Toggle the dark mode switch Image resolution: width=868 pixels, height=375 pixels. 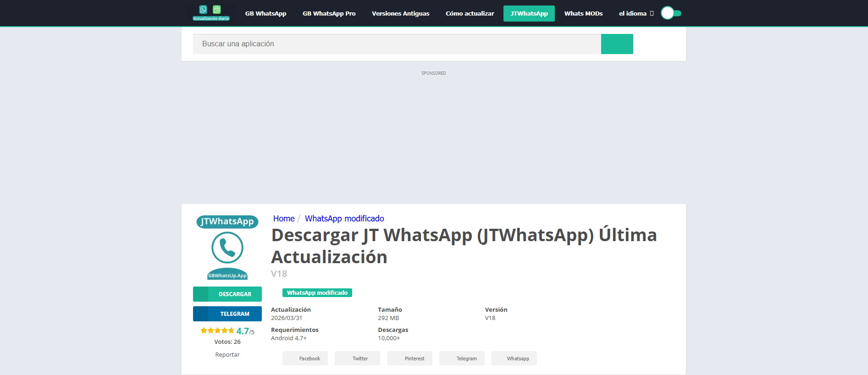(x=671, y=13)
